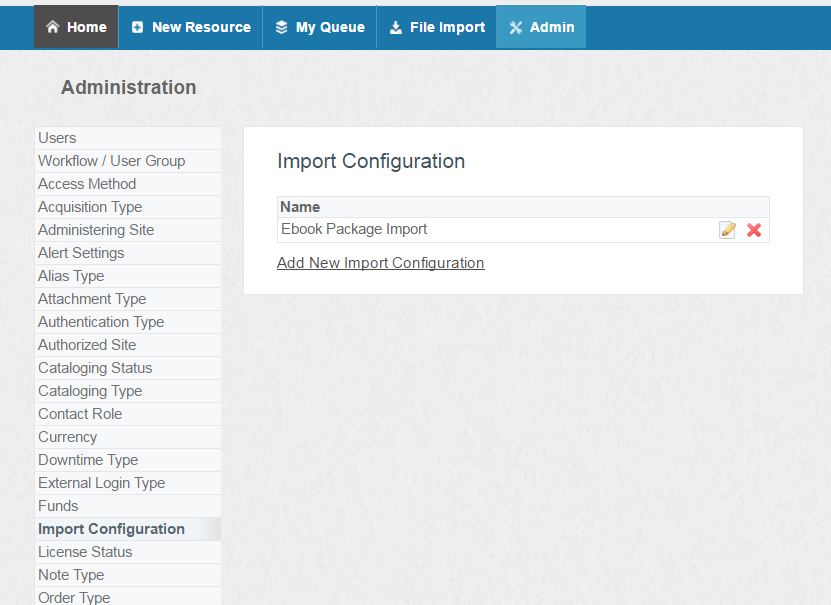The image size is (831, 605).
Task: Open Order Type settings
Action: pyautogui.click(x=128, y=597)
